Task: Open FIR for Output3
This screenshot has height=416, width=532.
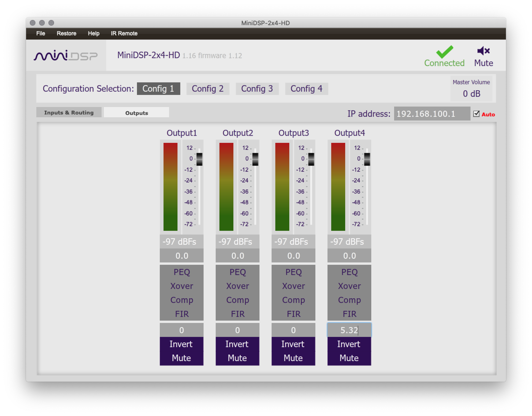Action: [293, 314]
